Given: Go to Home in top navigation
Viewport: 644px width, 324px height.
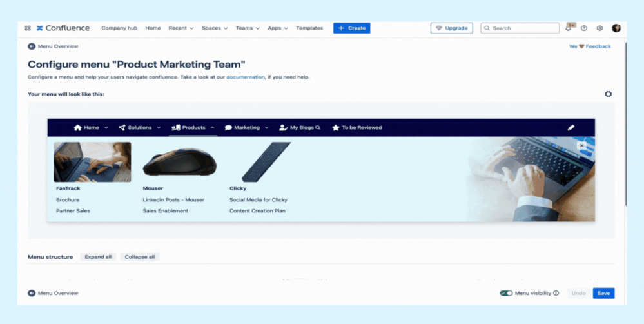Looking at the screenshot, I should pos(153,28).
